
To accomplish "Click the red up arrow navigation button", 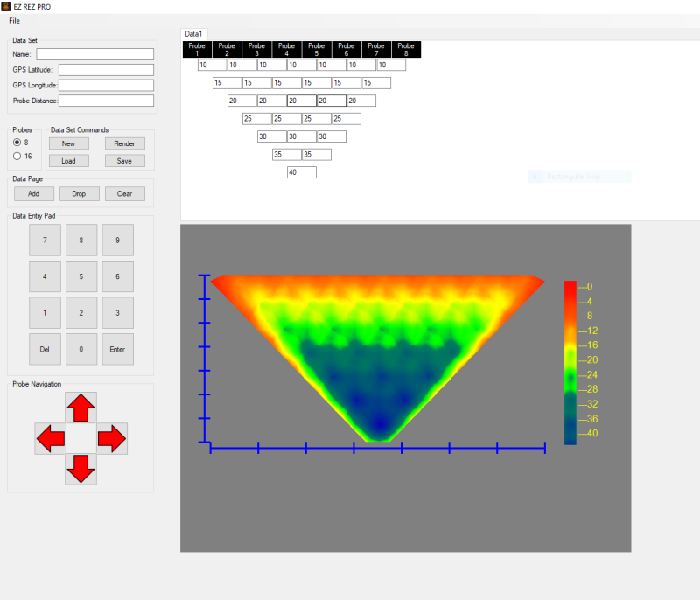I will point(80,407).
